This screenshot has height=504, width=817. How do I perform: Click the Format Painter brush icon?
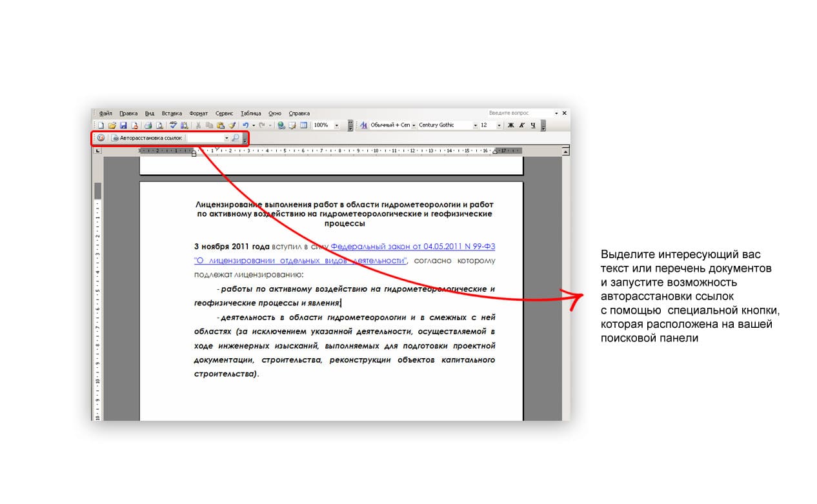(x=232, y=125)
